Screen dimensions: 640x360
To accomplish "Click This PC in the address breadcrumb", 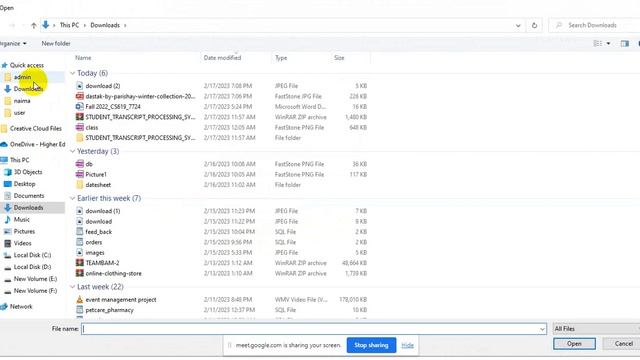I will pos(69,25).
